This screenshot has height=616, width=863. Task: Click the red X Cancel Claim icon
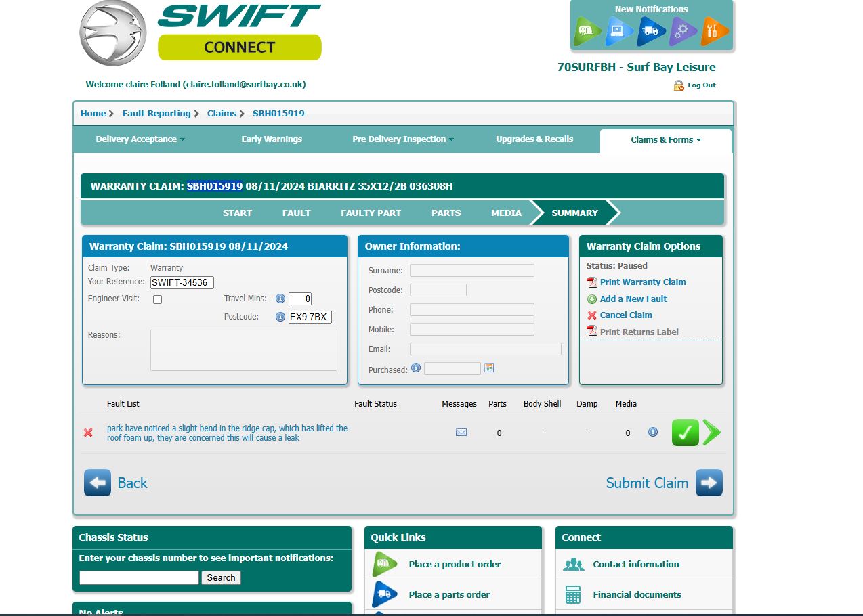592,315
